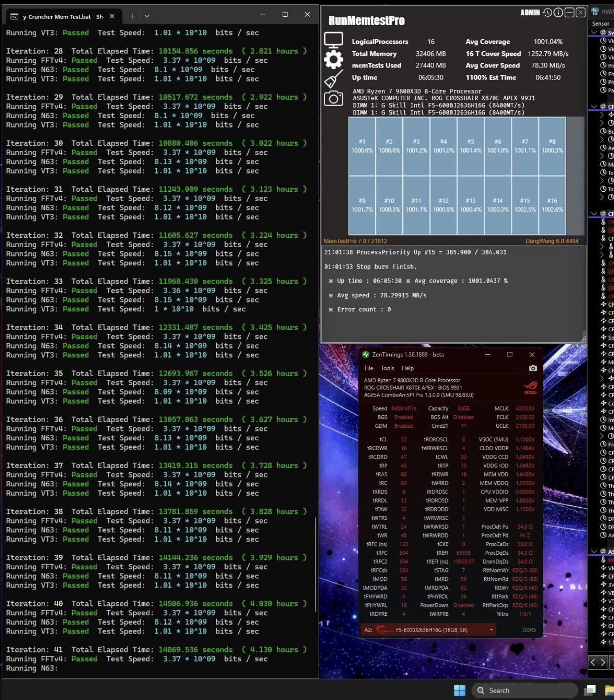This screenshot has height=700, width=614.
Task: Open the Tools menu in ZenTimings
Action: (387, 368)
